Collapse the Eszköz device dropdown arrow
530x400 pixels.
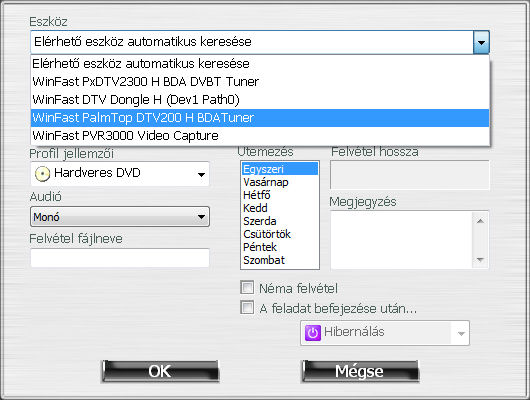481,42
